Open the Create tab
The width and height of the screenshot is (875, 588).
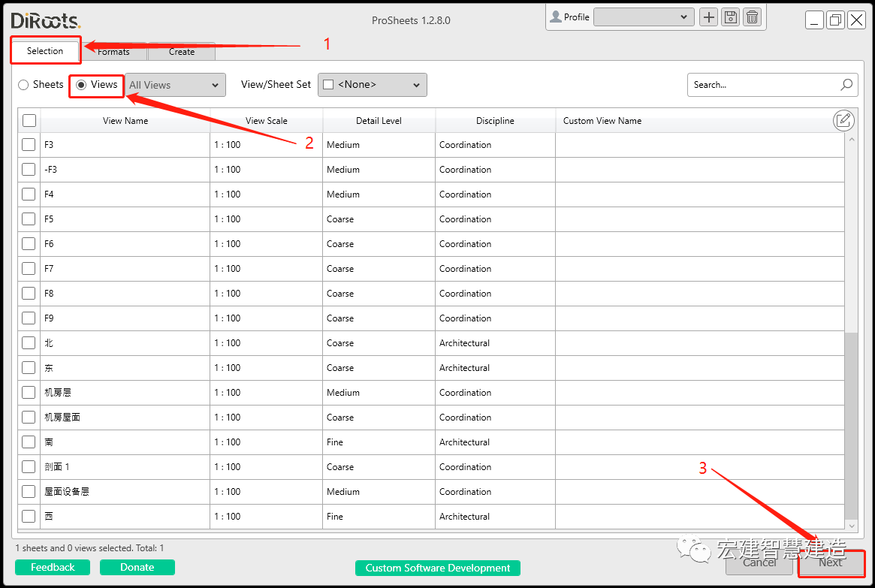click(182, 52)
